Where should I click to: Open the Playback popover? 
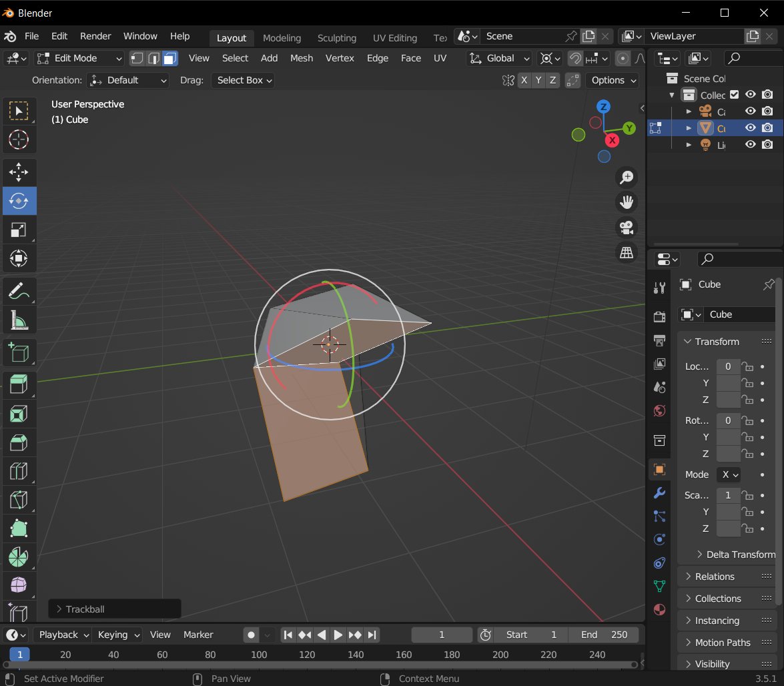point(63,635)
